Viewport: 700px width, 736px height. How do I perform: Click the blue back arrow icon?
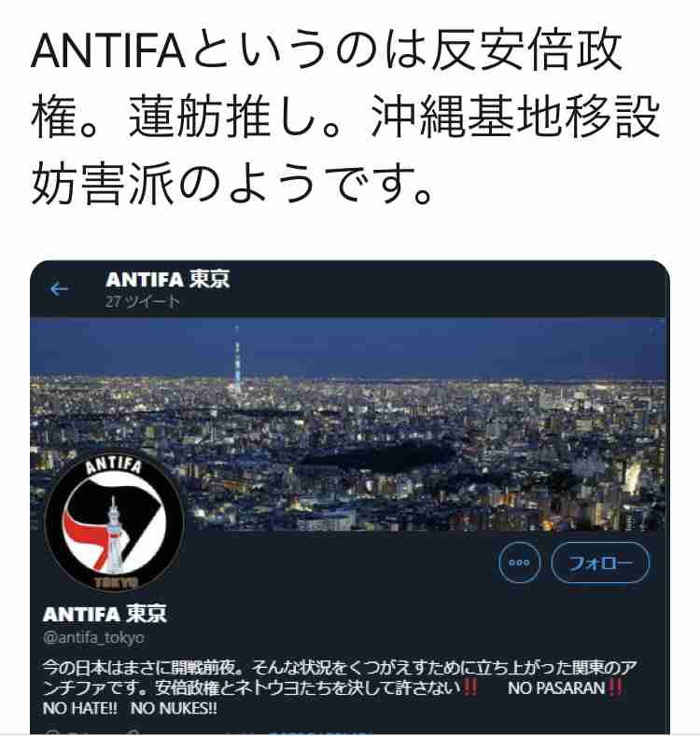pyautogui.click(x=59, y=288)
